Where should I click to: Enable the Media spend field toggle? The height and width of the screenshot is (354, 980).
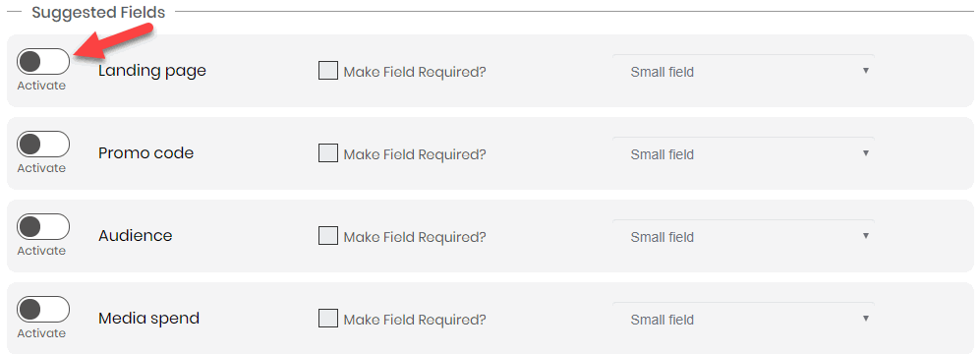pos(43,309)
